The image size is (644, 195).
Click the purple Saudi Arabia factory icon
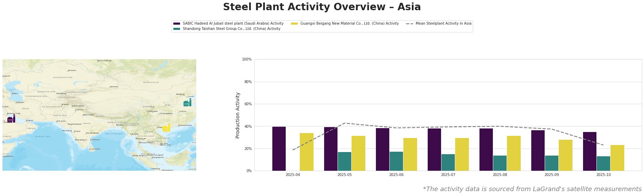tap(11, 119)
